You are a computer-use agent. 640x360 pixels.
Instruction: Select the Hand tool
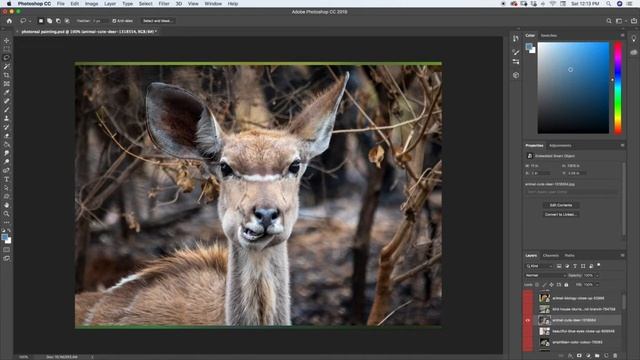7,205
